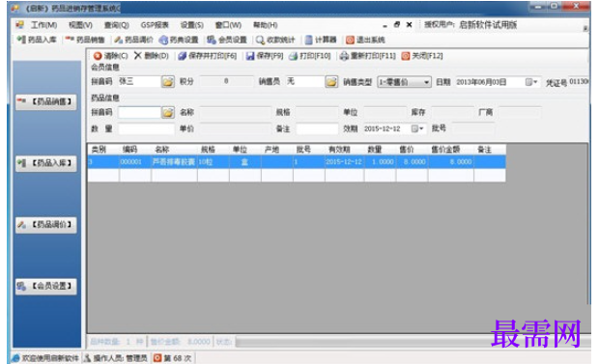This screenshot has width=599, height=364.
Task: Click the 【药品入库】 sidebar button
Action: point(45,163)
